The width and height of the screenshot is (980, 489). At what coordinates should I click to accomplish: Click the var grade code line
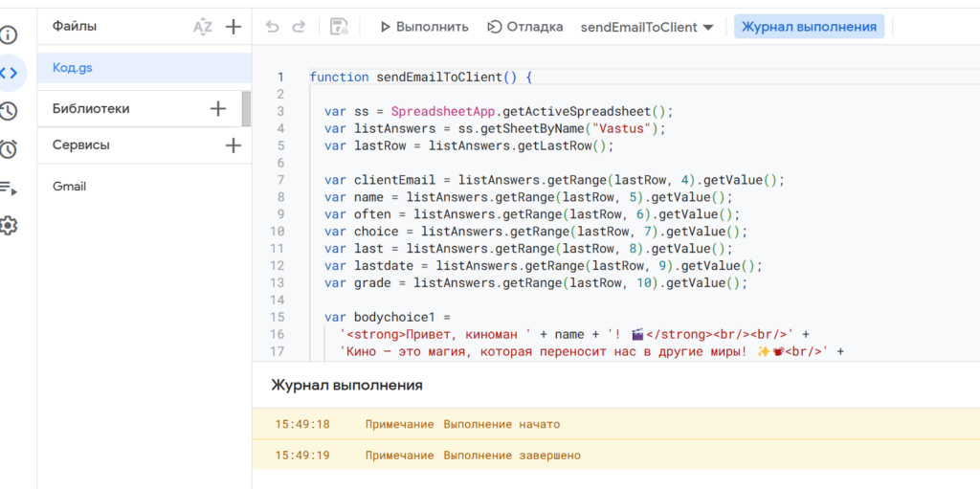click(536, 282)
